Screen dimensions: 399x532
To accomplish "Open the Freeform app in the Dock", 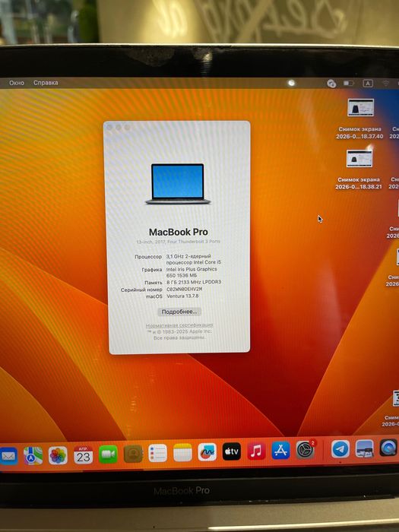I will pyautogui.click(x=207, y=452).
